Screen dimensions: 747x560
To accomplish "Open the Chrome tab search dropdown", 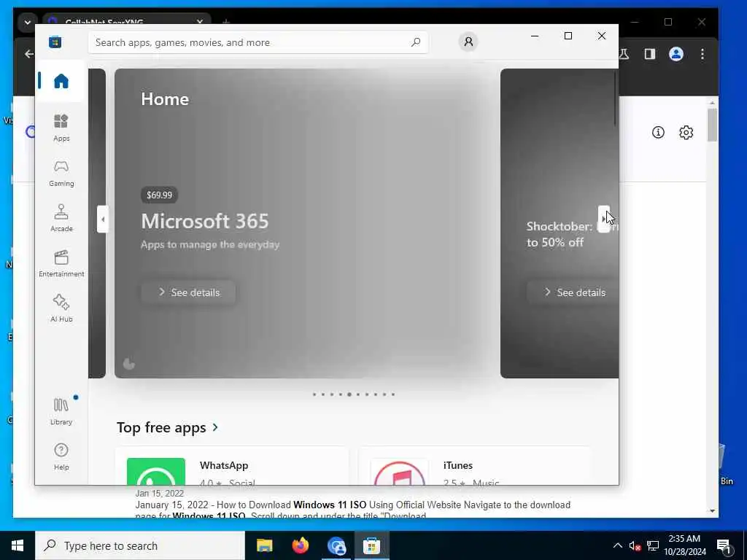I will tap(27, 22).
